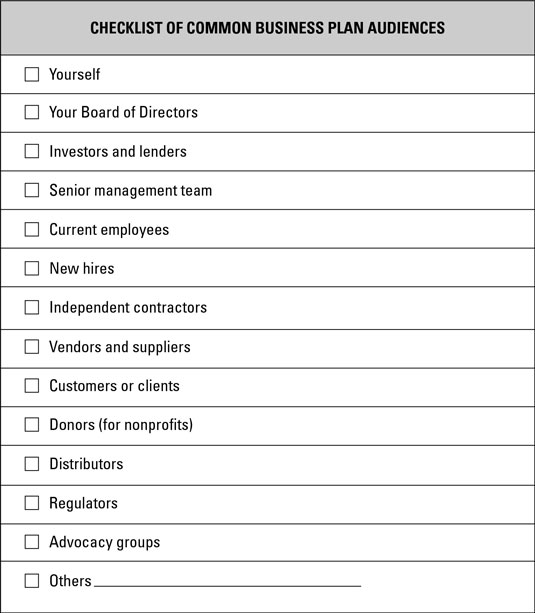The height and width of the screenshot is (613, 535).
Task: Enable the Independent contractors checkbox
Action: [x=32, y=308]
